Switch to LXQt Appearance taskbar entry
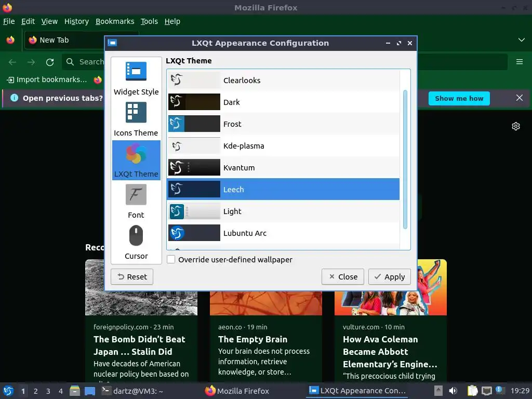Image resolution: width=532 pixels, height=399 pixels. 357,391
